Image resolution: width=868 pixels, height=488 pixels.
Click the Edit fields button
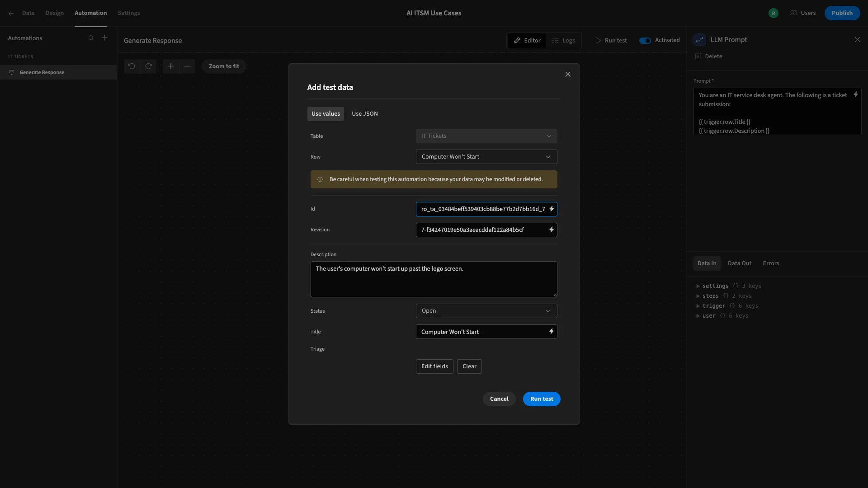[434, 366]
